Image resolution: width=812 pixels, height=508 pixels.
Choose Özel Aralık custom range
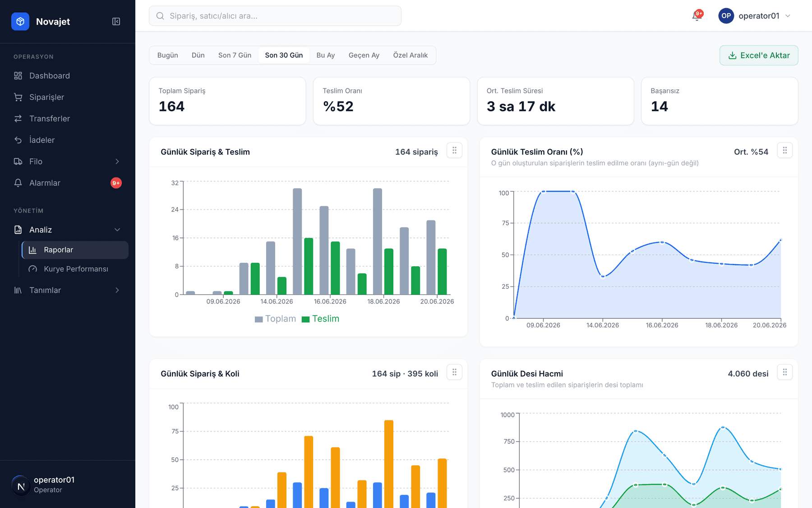411,55
